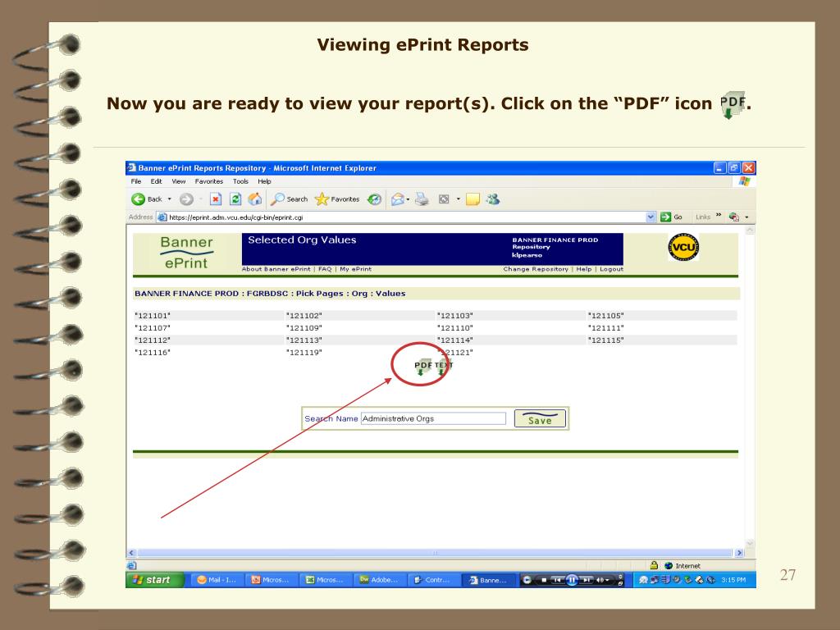
Task: Switch to the Mail taskbar button
Action: coord(217,580)
